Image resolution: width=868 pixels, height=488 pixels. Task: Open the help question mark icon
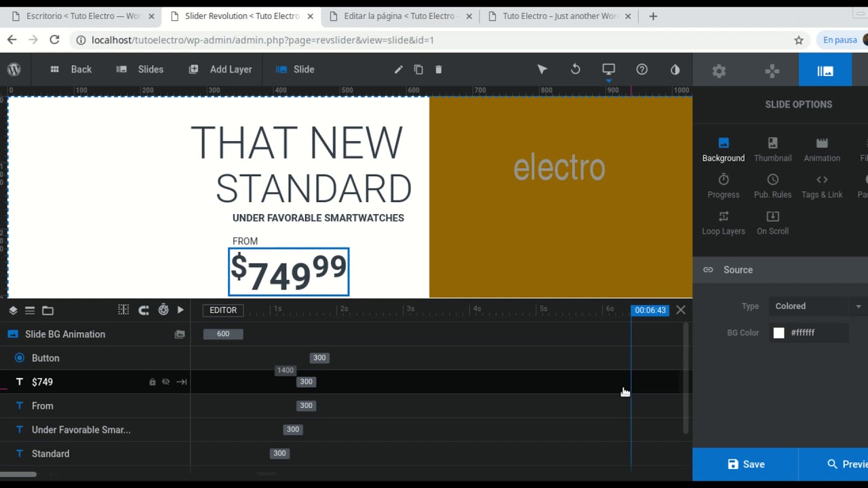(x=642, y=69)
